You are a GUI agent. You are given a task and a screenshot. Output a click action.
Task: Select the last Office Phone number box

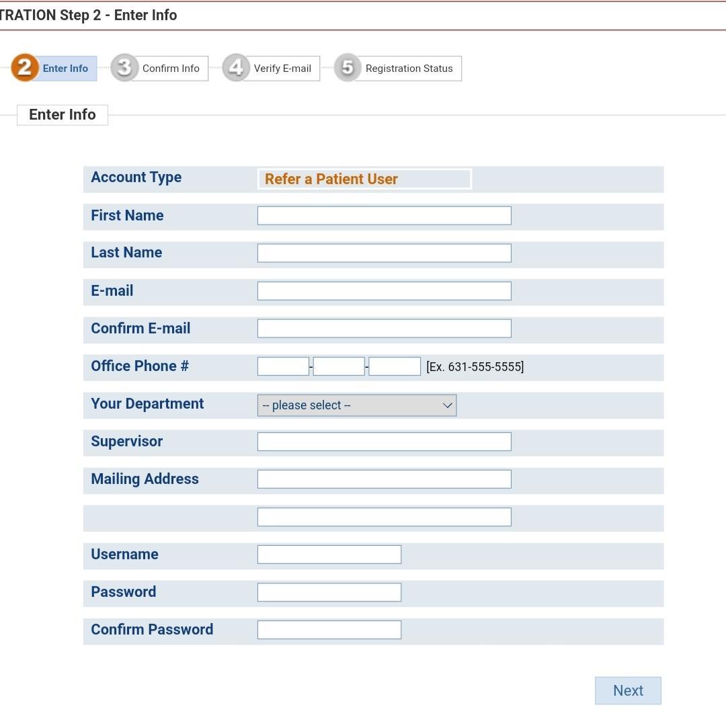pyautogui.click(x=395, y=366)
